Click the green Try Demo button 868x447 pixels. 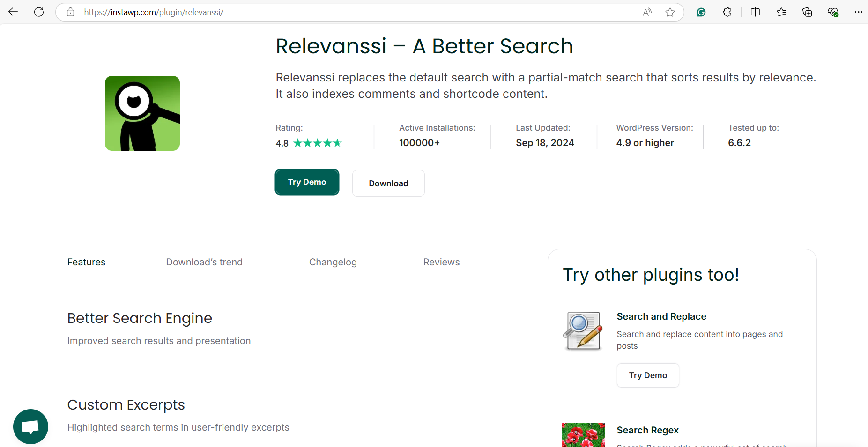coord(307,182)
